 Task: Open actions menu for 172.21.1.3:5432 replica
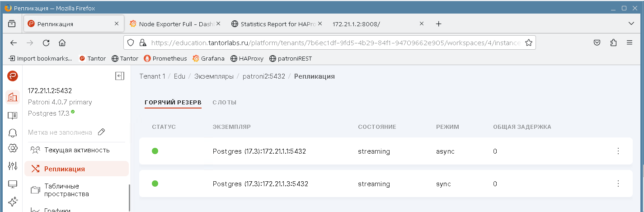[x=618, y=184]
